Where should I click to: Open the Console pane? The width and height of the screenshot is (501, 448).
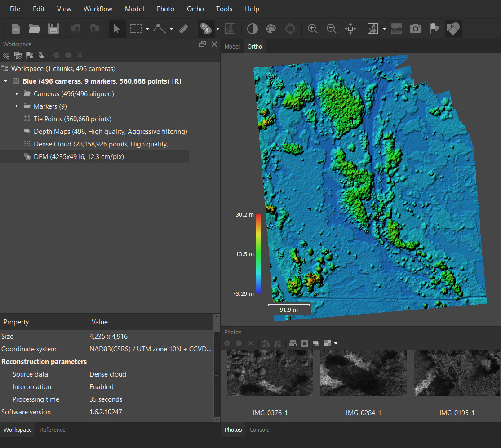pos(259,430)
